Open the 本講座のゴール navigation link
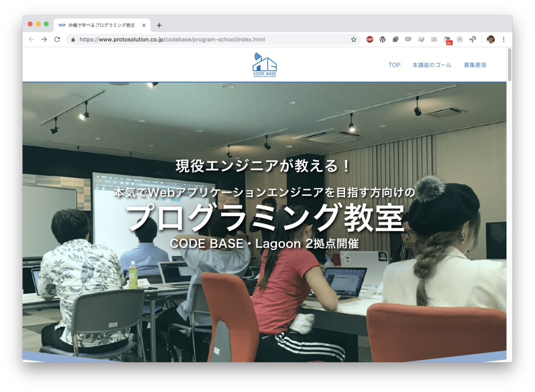The height and width of the screenshot is (392, 535). point(432,65)
